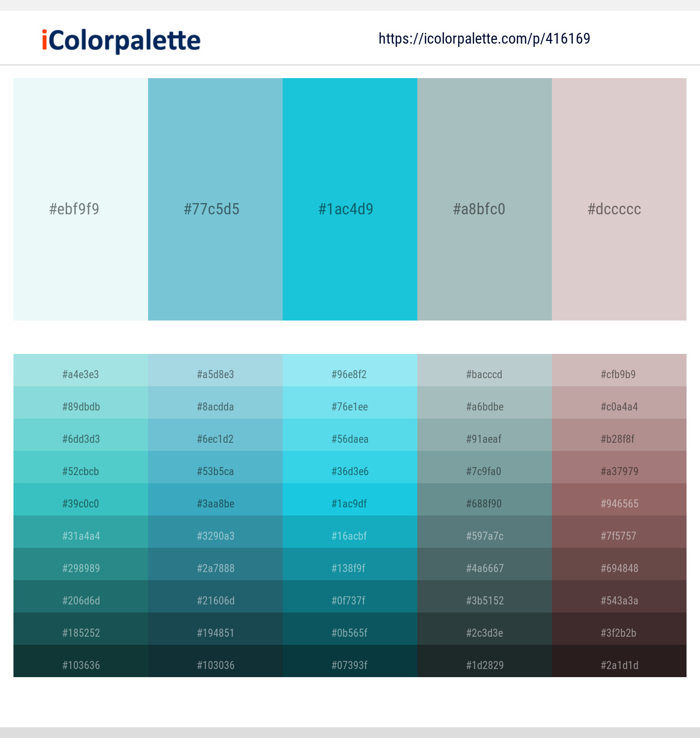The height and width of the screenshot is (738, 700).
Task: Select the #3aa8be shade tile
Action: point(215,503)
